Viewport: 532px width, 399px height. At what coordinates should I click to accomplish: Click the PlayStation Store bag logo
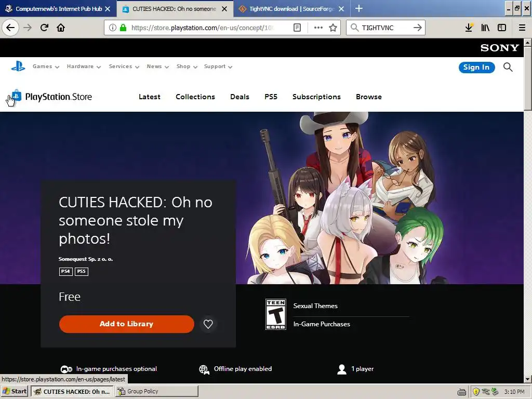[x=16, y=96]
